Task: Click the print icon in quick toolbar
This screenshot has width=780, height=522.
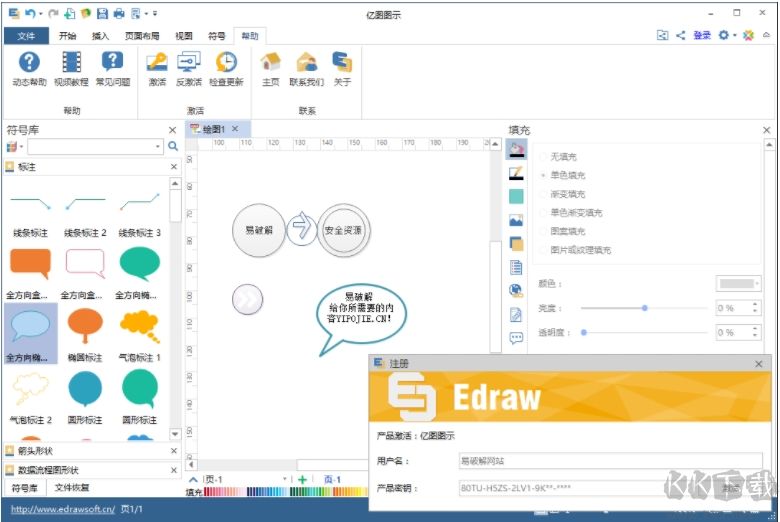Action: point(119,13)
